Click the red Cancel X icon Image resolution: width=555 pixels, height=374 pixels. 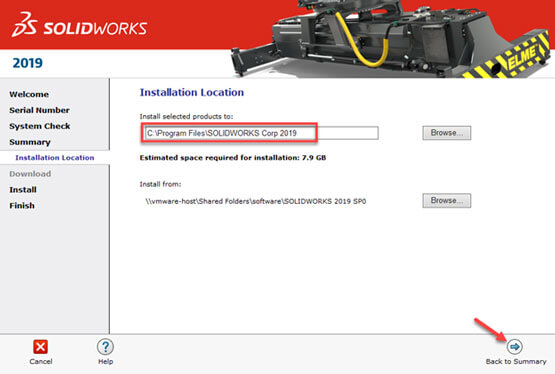pyautogui.click(x=40, y=347)
